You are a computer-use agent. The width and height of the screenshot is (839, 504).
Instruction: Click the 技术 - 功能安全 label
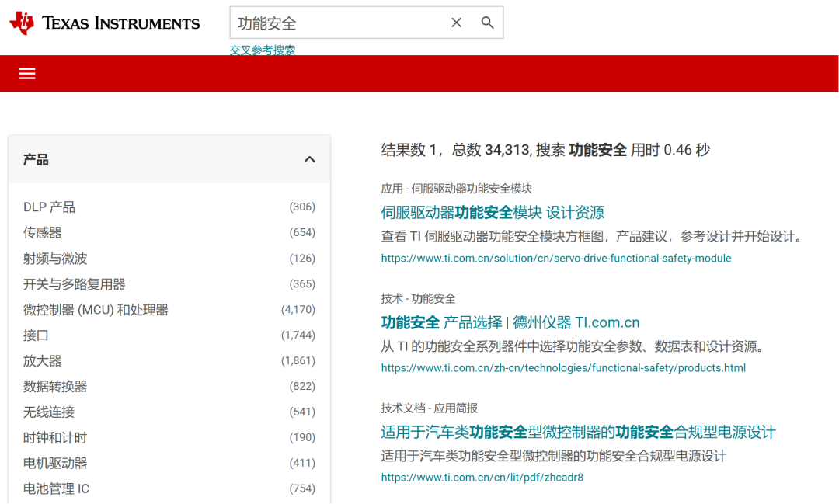[x=419, y=298]
